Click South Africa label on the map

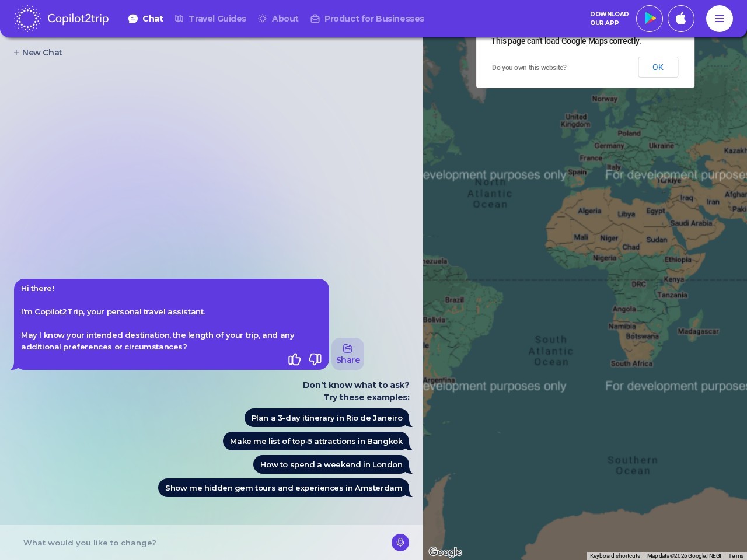click(631, 363)
